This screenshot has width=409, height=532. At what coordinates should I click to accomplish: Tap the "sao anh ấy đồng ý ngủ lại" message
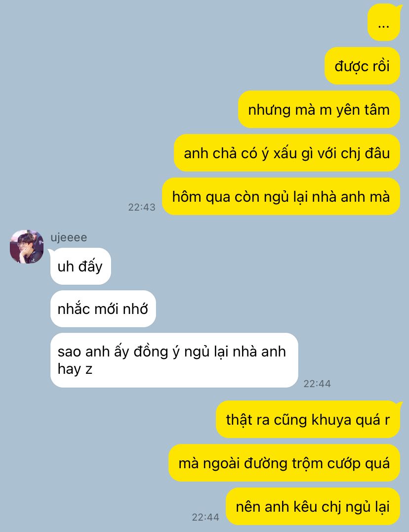tap(174, 360)
